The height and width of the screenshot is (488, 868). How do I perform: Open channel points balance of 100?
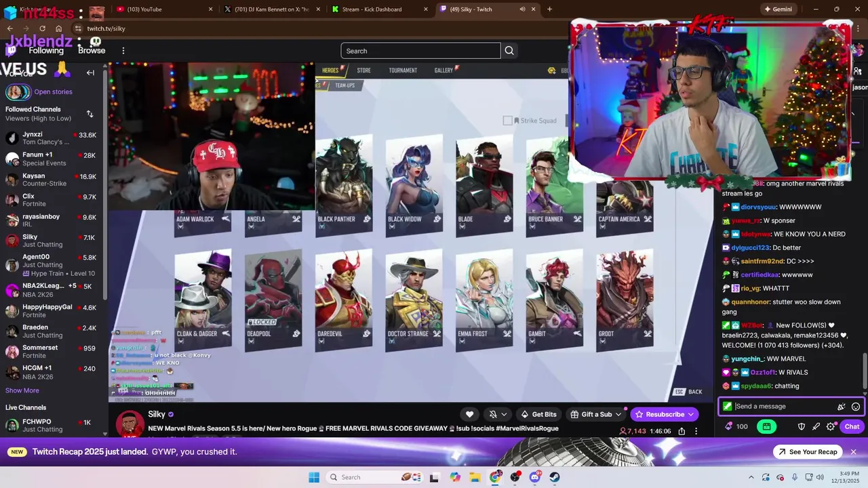[x=736, y=426]
